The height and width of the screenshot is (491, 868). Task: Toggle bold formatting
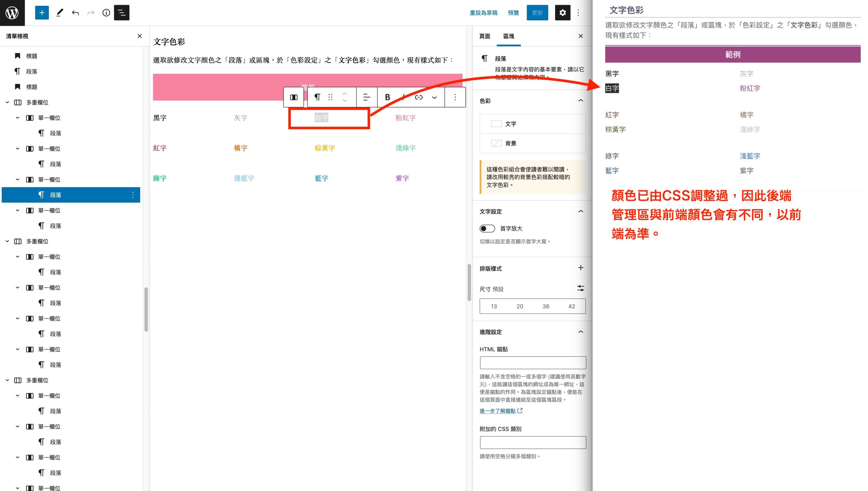point(387,97)
